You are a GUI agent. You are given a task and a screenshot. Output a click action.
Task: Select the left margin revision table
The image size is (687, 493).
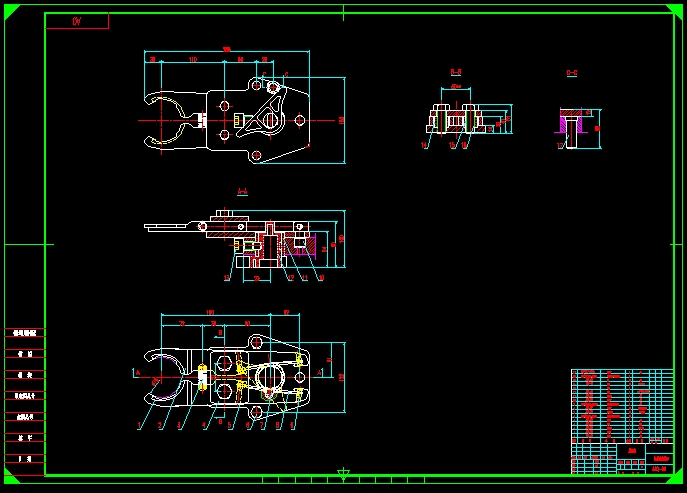click(24, 398)
